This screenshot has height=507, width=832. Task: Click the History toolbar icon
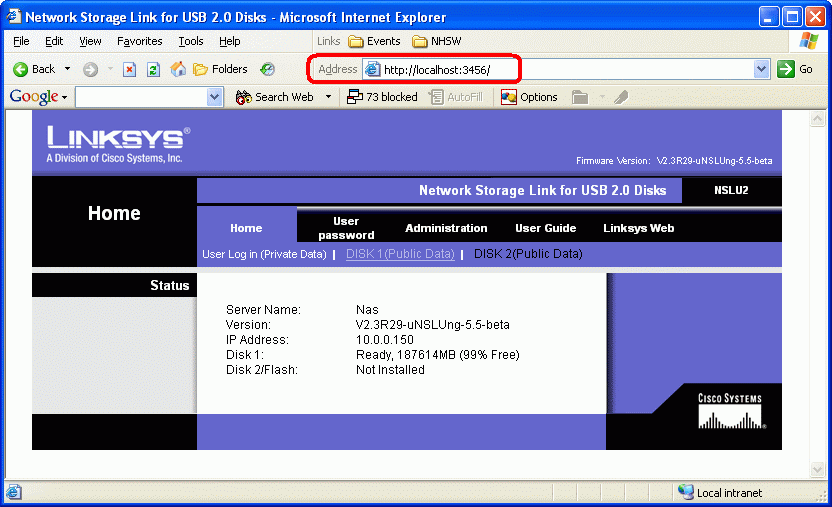(267, 69)
